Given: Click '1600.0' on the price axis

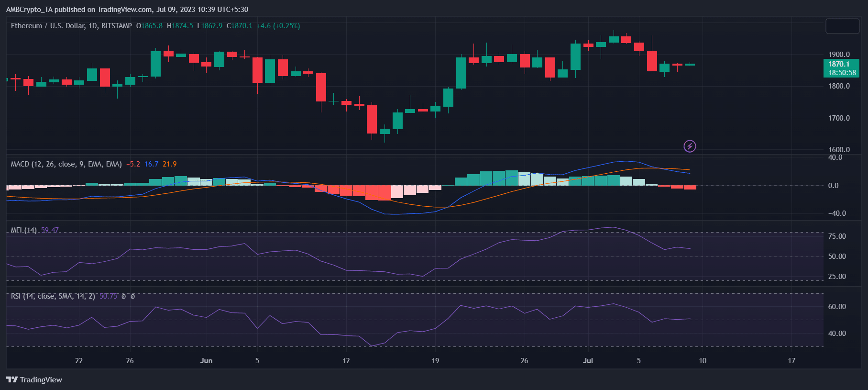Looking at the screenshot, I should [x=839, y=150].
